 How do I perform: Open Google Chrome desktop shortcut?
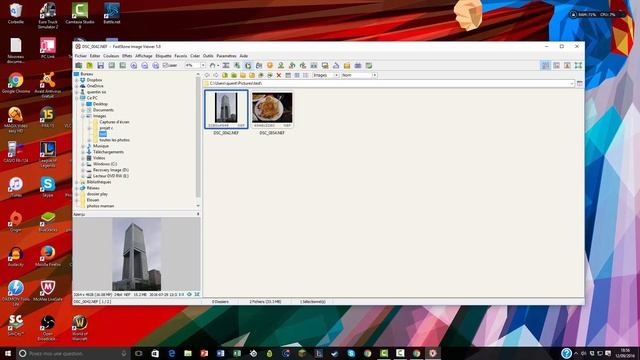16,83
